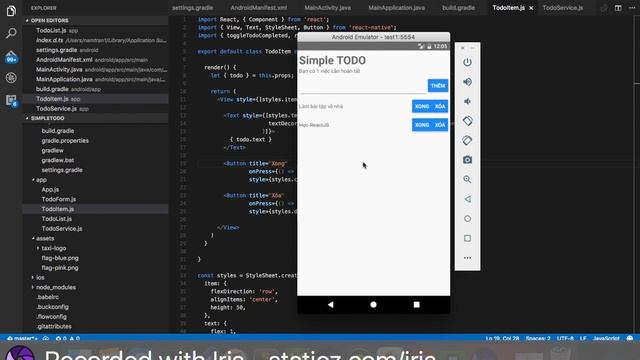
Task: Tap Android back navigation button
Action: click(x=331, y=304)
